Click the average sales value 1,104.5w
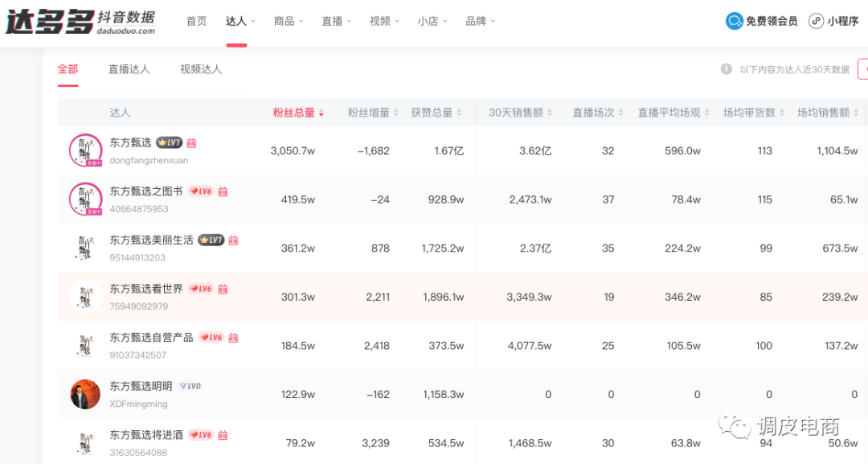Image resolution: width=868 pixels, height=464 pixels. [837, 150]
